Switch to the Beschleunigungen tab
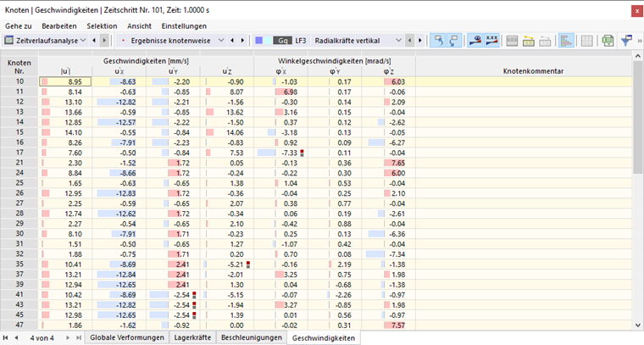The image size is (644, 345). (252, 337)
